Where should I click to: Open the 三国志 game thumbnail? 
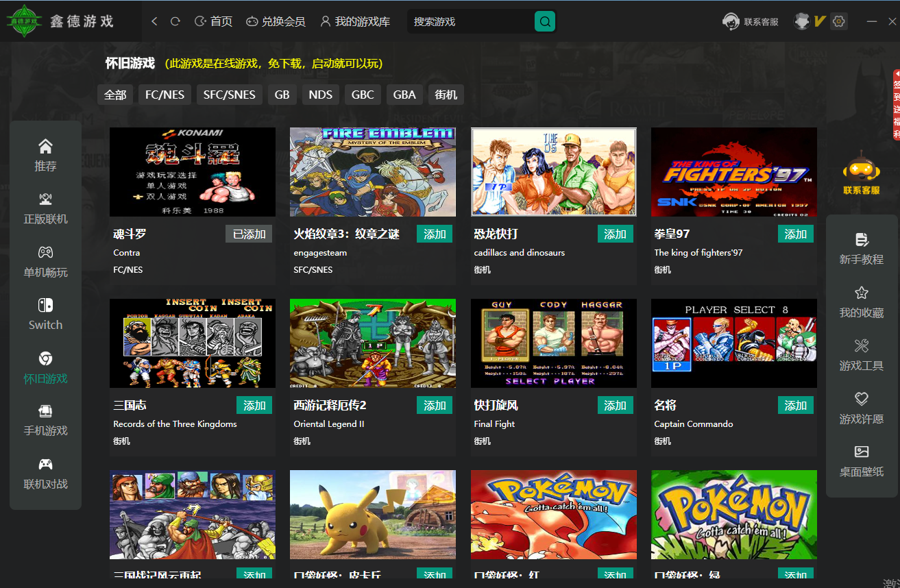pos(193,343)
